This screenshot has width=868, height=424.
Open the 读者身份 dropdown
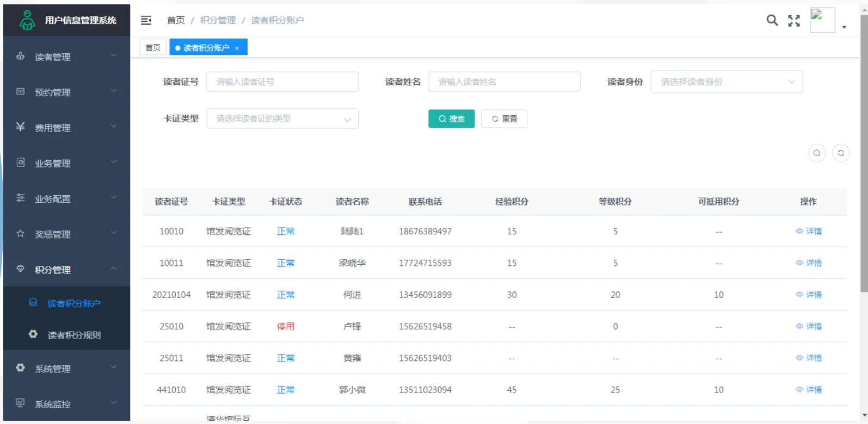click(x=727, y=82)
